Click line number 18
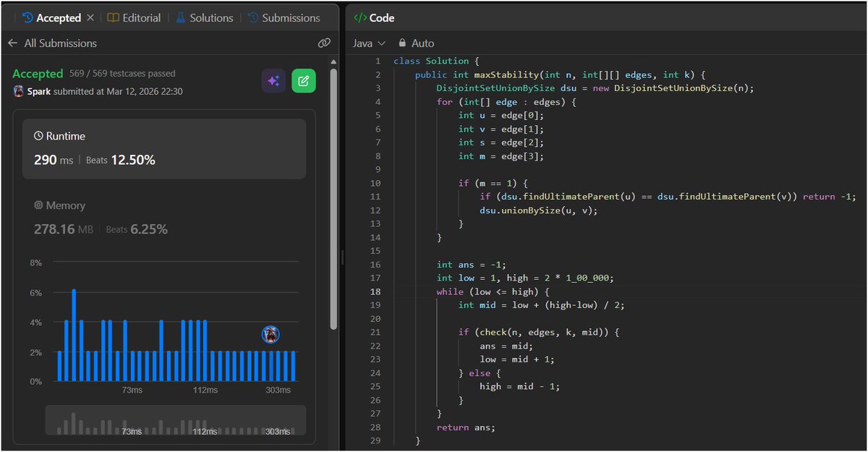Image resolution: width=868 pixels, height=452 pixels. 375,291
